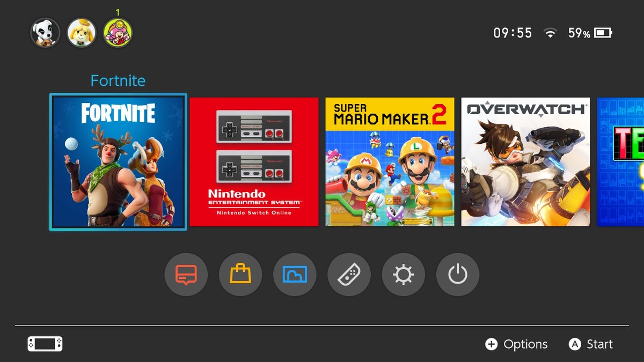Image resolution: width=644 pixels, height=362 pixels.
Task: Open System Settings gear icon
Action: (403, 275)
